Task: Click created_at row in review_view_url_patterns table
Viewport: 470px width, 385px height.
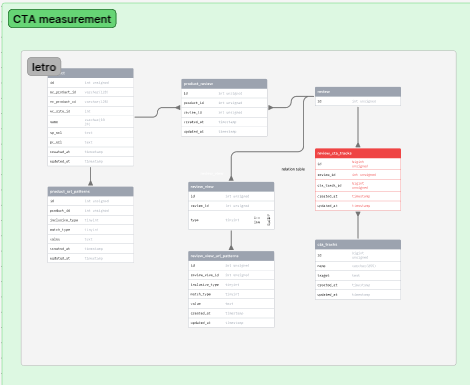Action: click(x=231, y=313)
